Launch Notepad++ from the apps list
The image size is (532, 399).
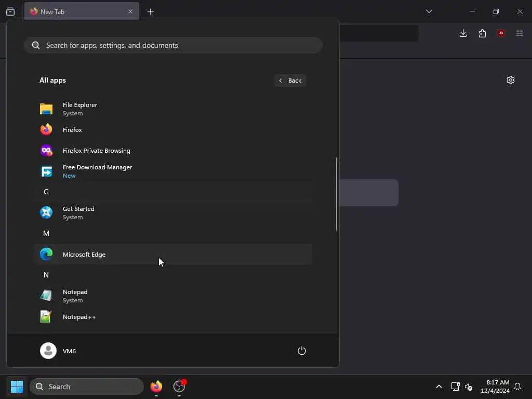tap(173, 317)
